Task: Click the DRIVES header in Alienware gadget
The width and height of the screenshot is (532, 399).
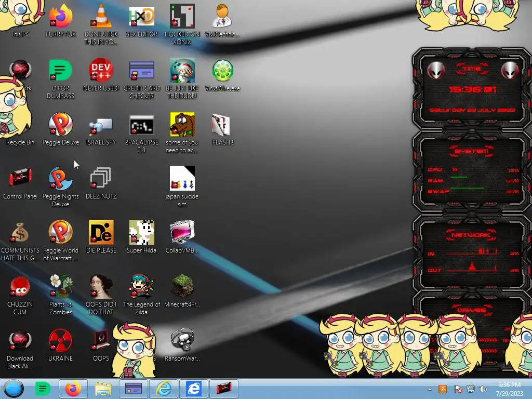Action: (471, 310)
